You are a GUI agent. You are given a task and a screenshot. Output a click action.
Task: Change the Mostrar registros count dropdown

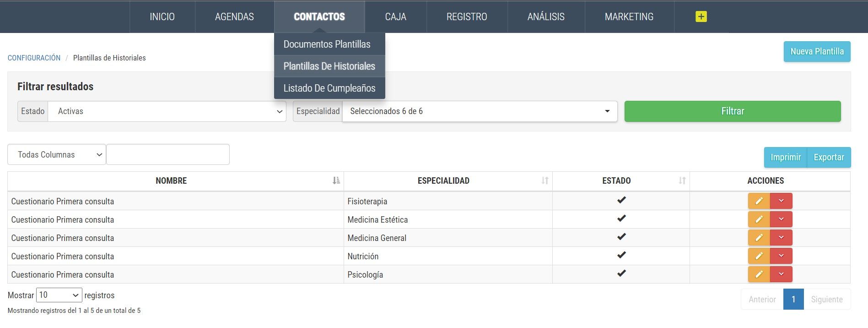(59, 295)
